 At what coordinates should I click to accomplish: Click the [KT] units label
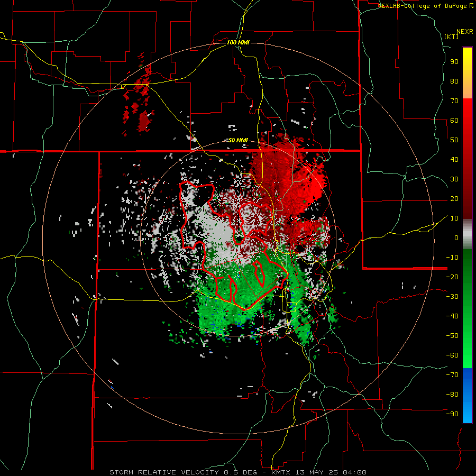tap(451, 36)
